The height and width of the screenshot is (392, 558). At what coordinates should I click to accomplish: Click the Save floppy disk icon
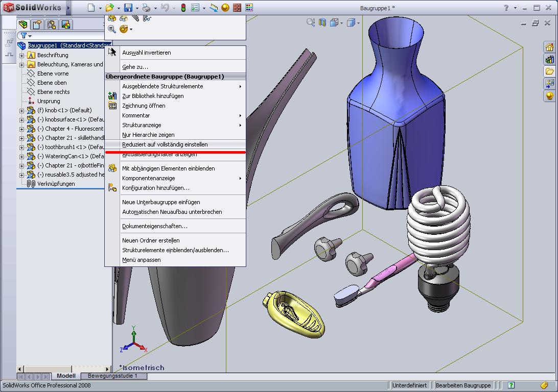(128, 8)
